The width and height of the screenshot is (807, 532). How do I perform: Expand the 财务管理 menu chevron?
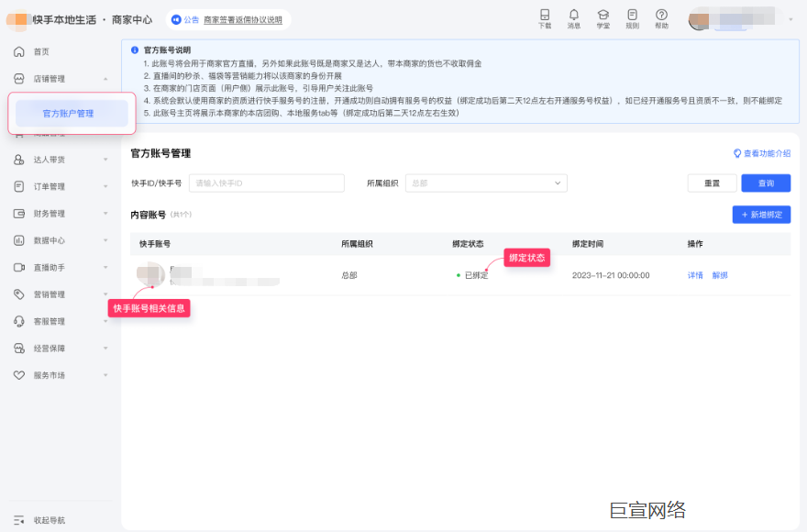coord(105,213)
